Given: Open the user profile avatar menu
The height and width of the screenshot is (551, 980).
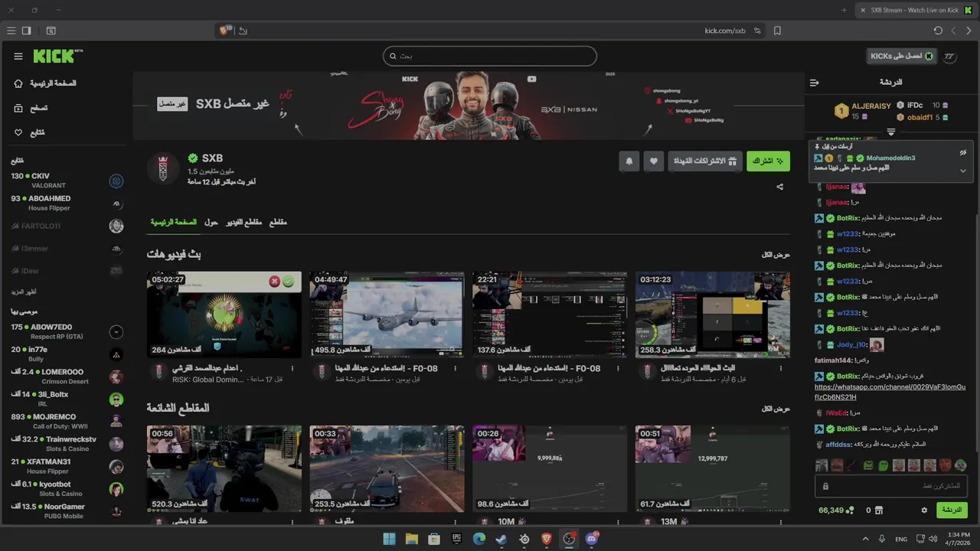Looking at the screenshot, I should tap(950, 56).
